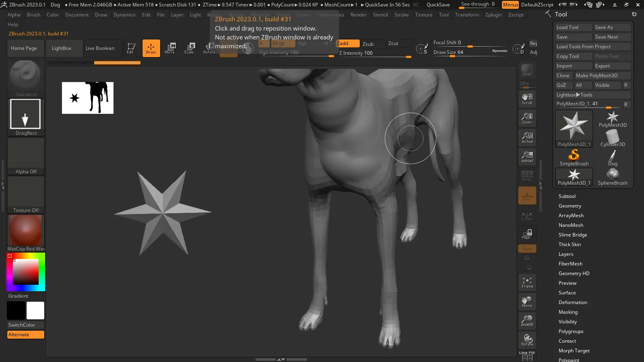Image resolution: width=644 pixels, height=362 pixels.
Task: Enable Zsub sculpting mode
Action: [x=373, y=44]
